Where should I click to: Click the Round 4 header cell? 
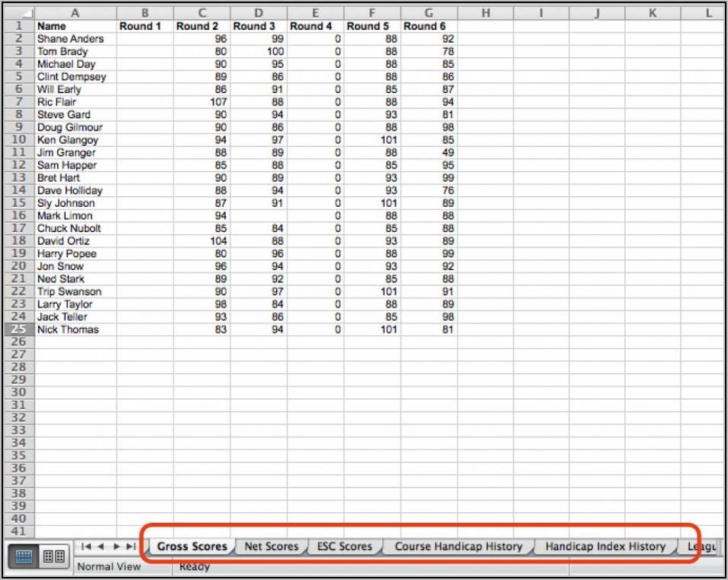click(x=315, y=26)
